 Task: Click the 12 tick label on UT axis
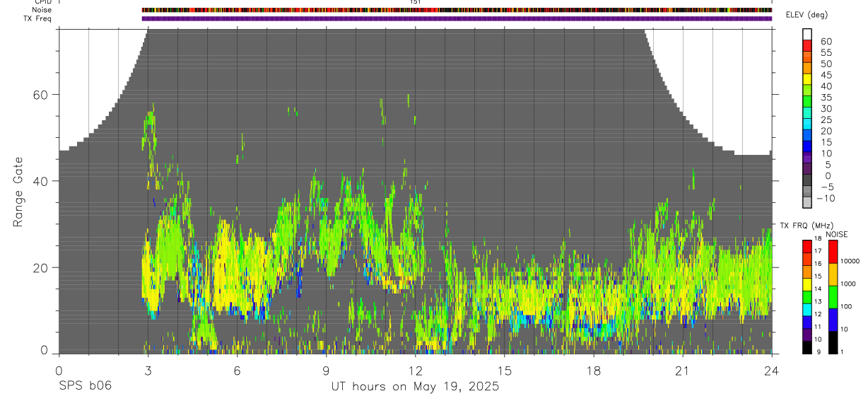415,371
